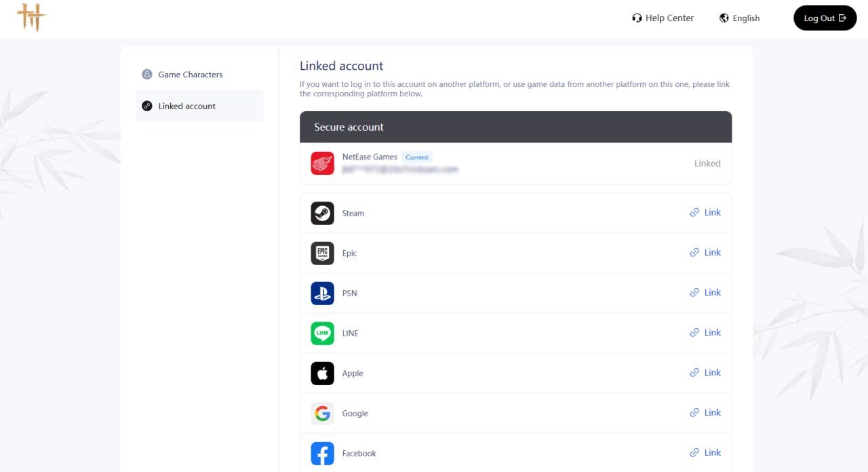Log out using the black button
Screen dimensions: 868x472
pos(825,18)
